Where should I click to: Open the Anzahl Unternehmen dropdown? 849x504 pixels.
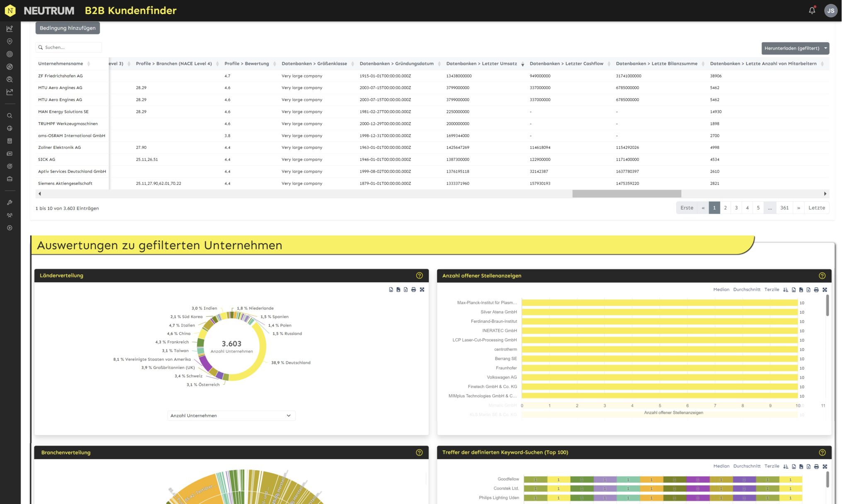tap(231, 416)
